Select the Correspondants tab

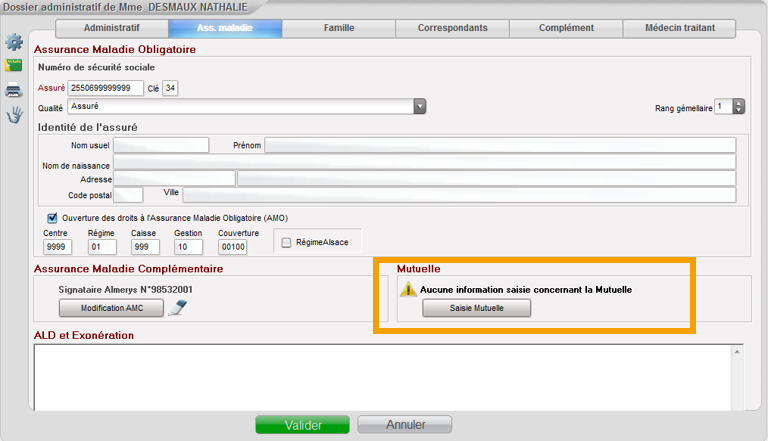click(x=452, y=28)
